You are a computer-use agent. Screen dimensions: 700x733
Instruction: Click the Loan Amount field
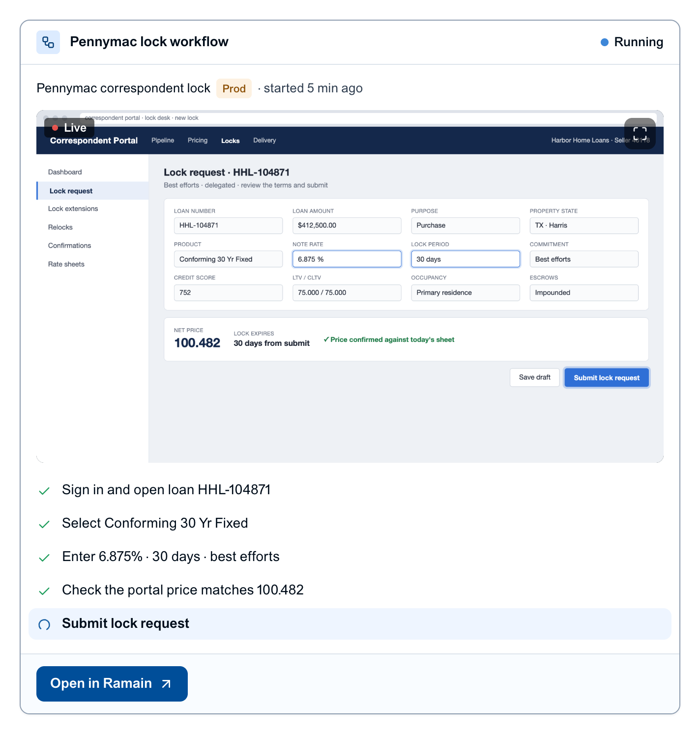[x=347, y=226]
